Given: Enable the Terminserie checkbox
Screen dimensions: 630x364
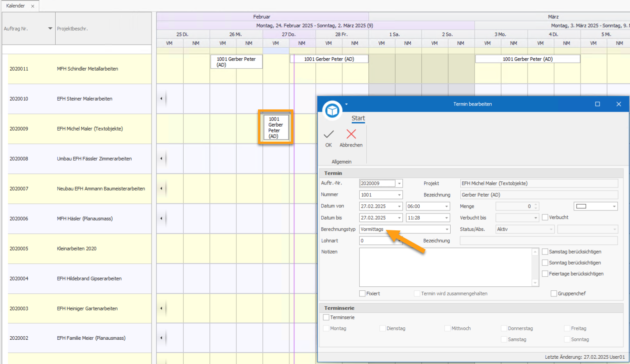Looking at the screenshot, I should (x=326, y=317).
